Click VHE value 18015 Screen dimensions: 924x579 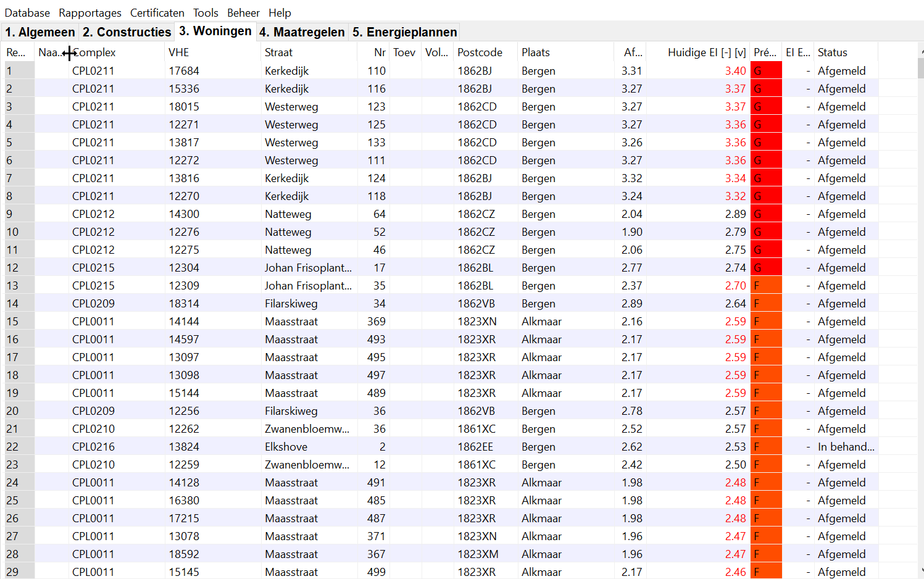(x=184, y=106)
